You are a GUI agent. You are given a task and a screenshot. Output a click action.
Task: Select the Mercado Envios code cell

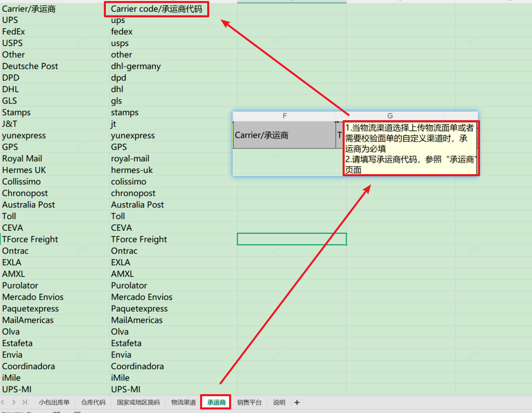(173, 297)
